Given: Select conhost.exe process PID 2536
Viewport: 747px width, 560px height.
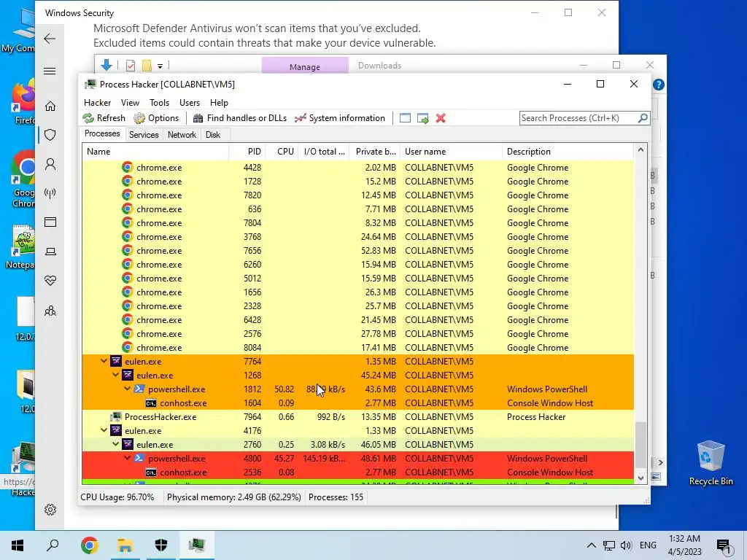Looking at the screenshot, I should (x=357, y=472).
